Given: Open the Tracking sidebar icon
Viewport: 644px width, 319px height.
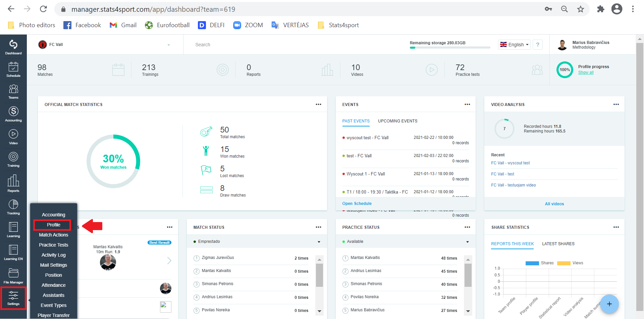Looking at the screenshot, I should click(13, 207).
